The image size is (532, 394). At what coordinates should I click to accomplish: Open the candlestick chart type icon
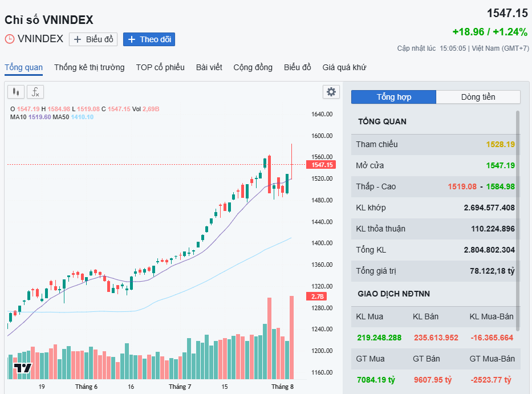click(x=16, y=92)
